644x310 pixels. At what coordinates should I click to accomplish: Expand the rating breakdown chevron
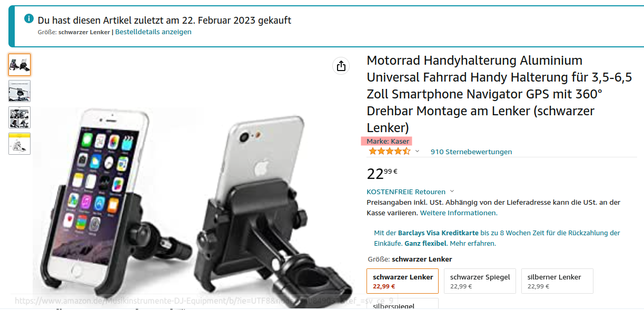pyautogui.click(x=417, y=152)
